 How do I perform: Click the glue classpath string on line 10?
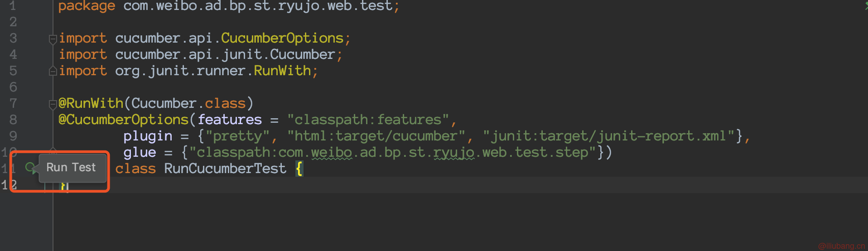pos(392,152)
